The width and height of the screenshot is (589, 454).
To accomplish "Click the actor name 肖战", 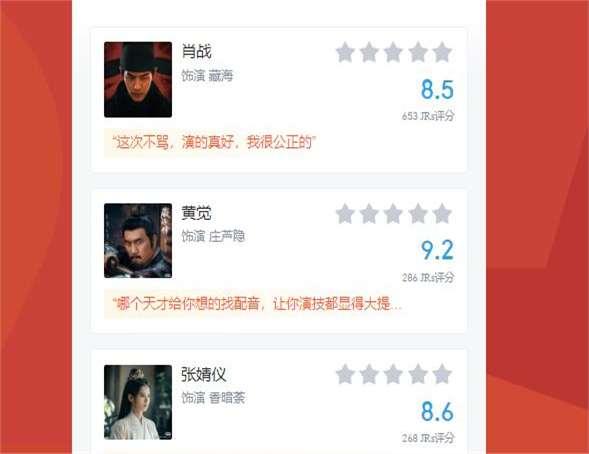I will pos(196,51).
